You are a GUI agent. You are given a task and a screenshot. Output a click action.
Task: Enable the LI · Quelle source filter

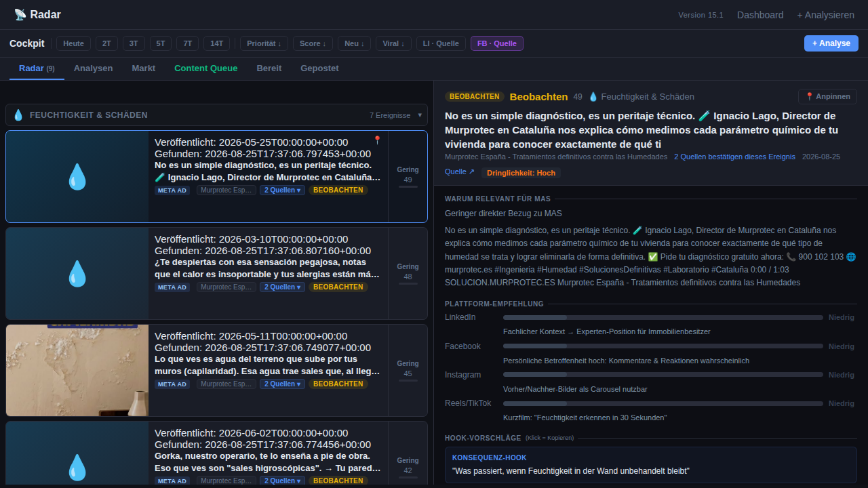point(441,43)
